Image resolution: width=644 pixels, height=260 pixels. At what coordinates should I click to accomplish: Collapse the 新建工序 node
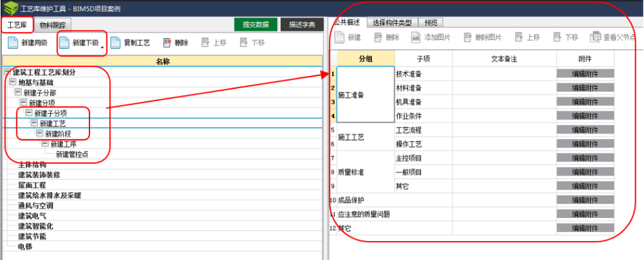(45, 143)
